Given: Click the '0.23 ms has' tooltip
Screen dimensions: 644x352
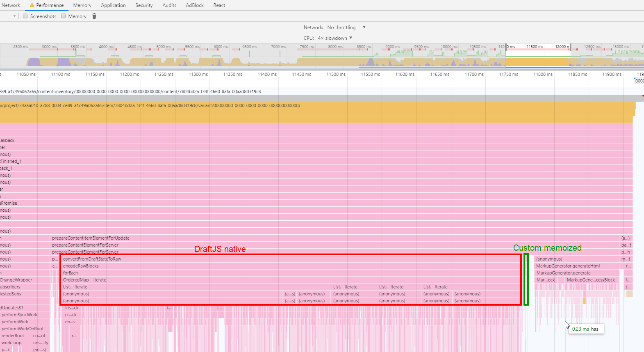Looking at the screenshot, I should (x=585, y=329).
